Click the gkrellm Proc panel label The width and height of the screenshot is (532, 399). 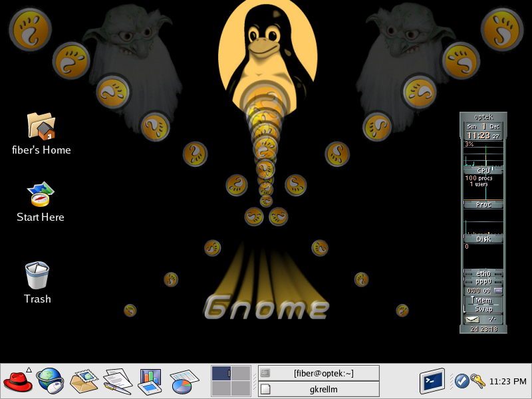pos(483,205)
